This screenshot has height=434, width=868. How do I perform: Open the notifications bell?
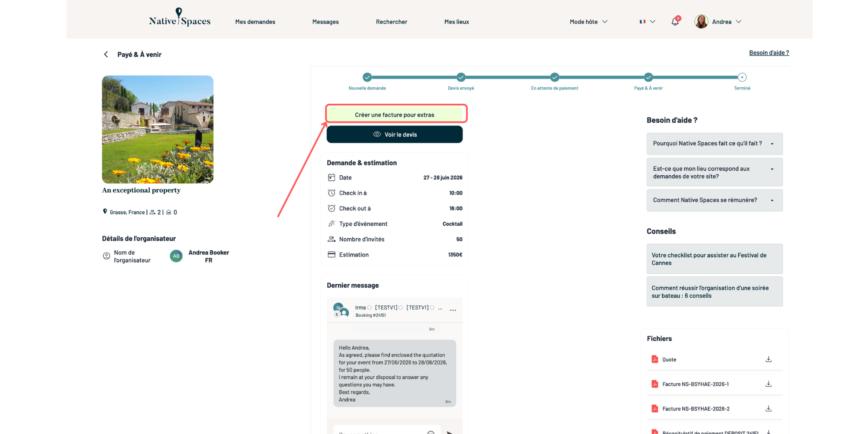click(x=675, y=21)
